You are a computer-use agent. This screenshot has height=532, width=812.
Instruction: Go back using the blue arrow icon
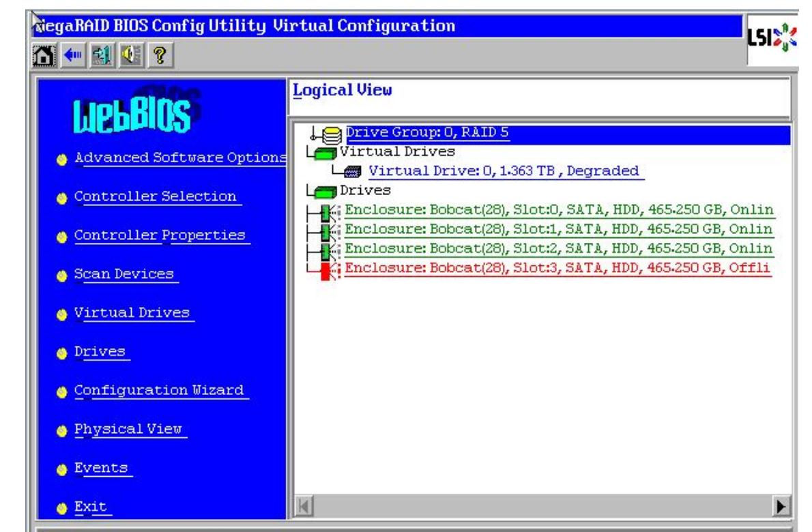pyautogui.click(x=73, y=55)
